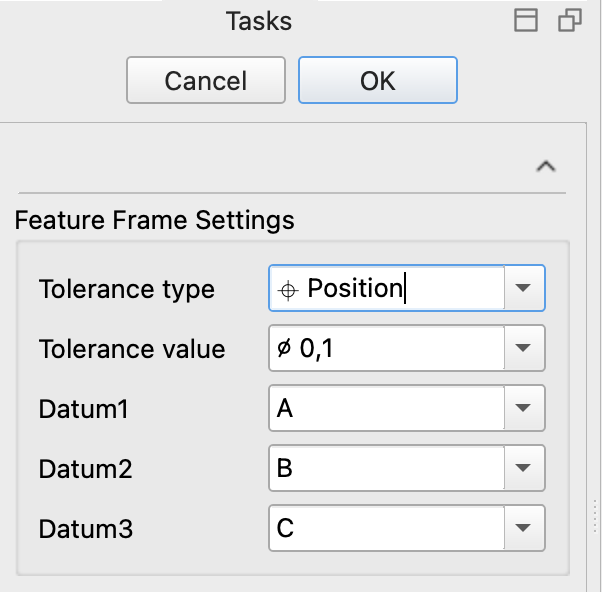Open the Datum3 dropdown arrow
The height and width of the screenshot is (592, 602).
coord(524,528)
